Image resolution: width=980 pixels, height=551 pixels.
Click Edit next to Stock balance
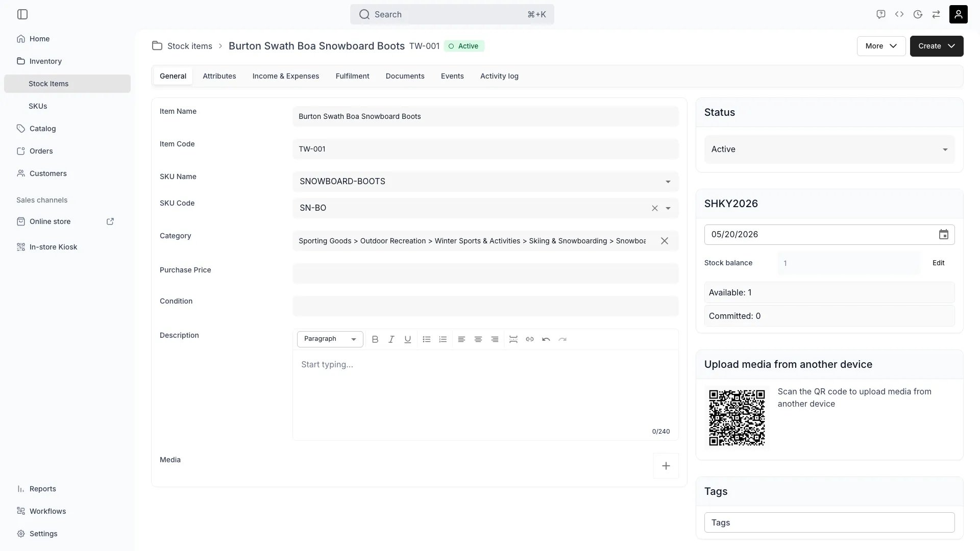[938, 263]
